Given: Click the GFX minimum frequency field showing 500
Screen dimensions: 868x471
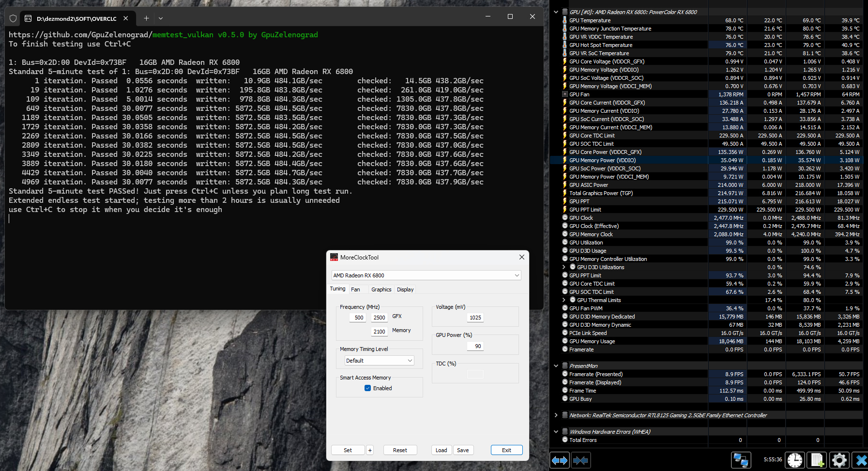Looking at the screenshot, I should [x=357, y=318].
